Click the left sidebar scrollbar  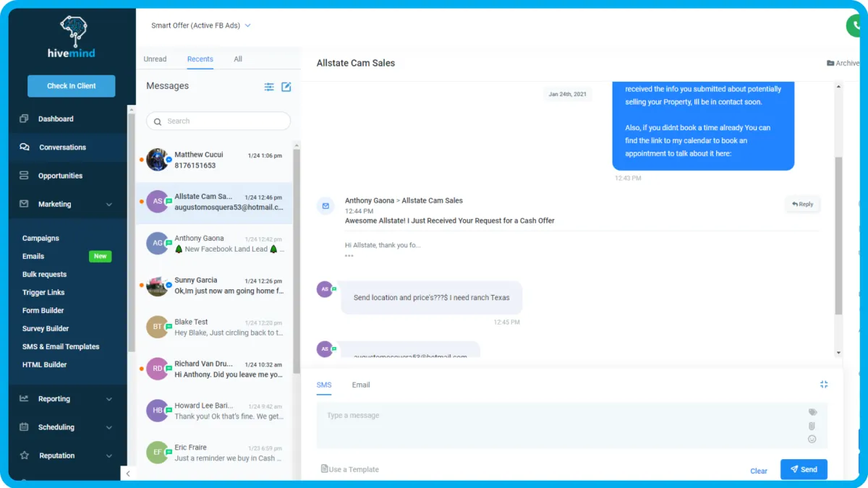131,231
